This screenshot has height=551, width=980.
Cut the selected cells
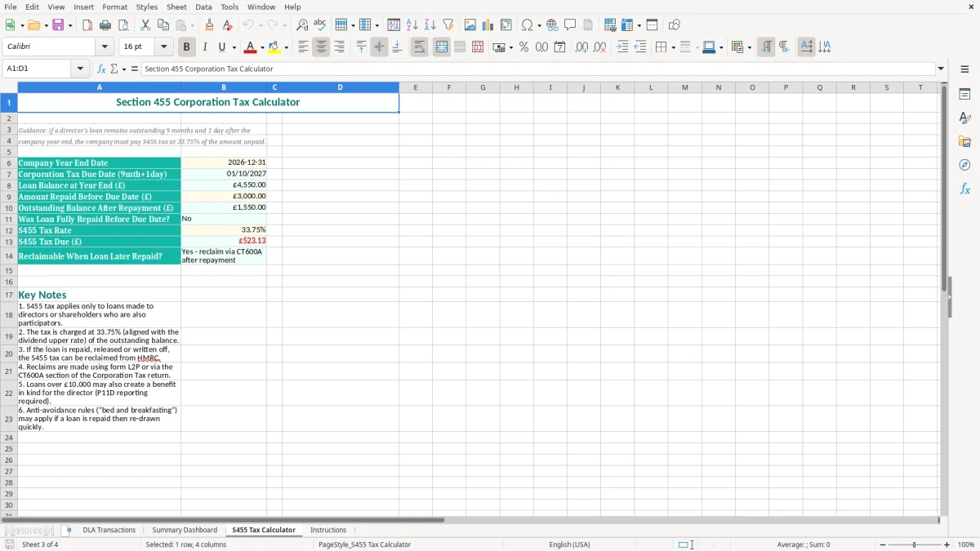click(145, 25)
